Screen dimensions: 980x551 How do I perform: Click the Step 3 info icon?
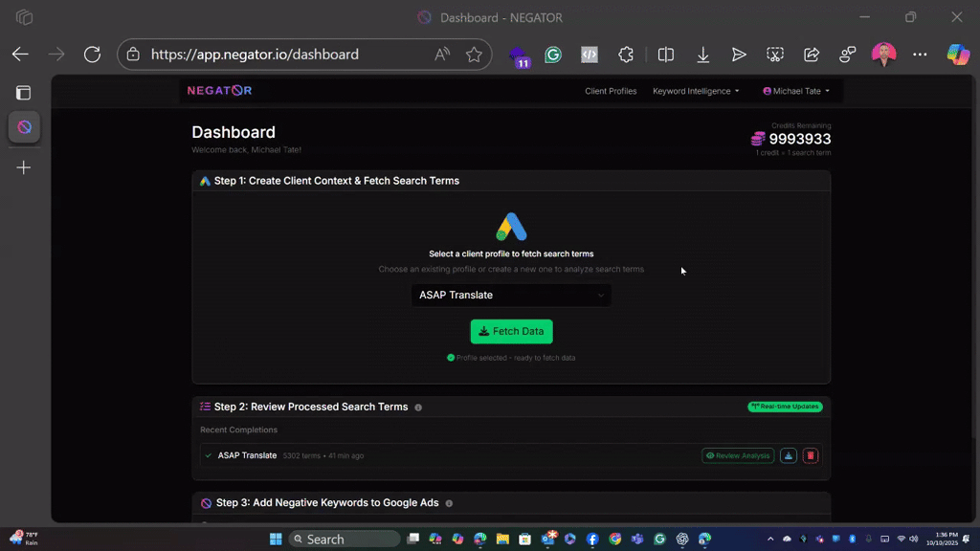pos(449,503)
